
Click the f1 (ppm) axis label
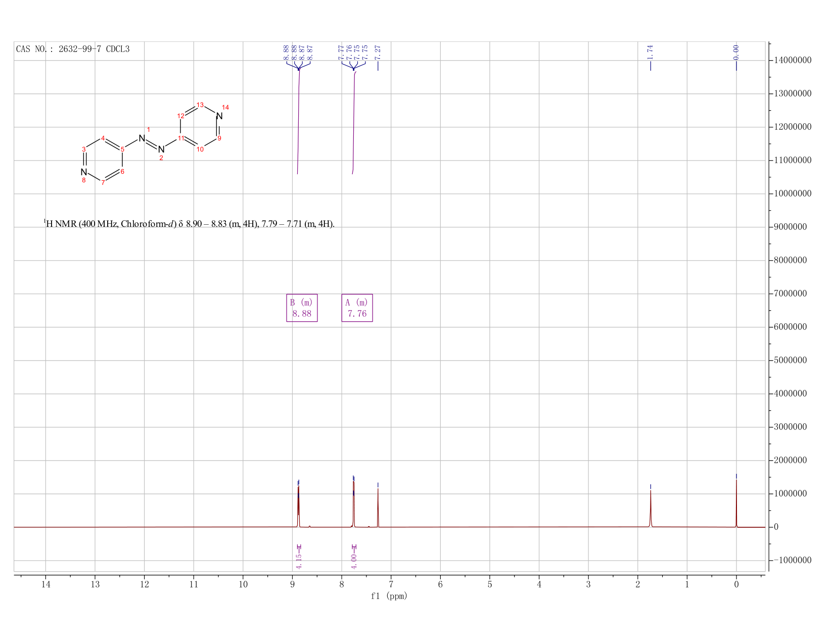coord(389,596)
